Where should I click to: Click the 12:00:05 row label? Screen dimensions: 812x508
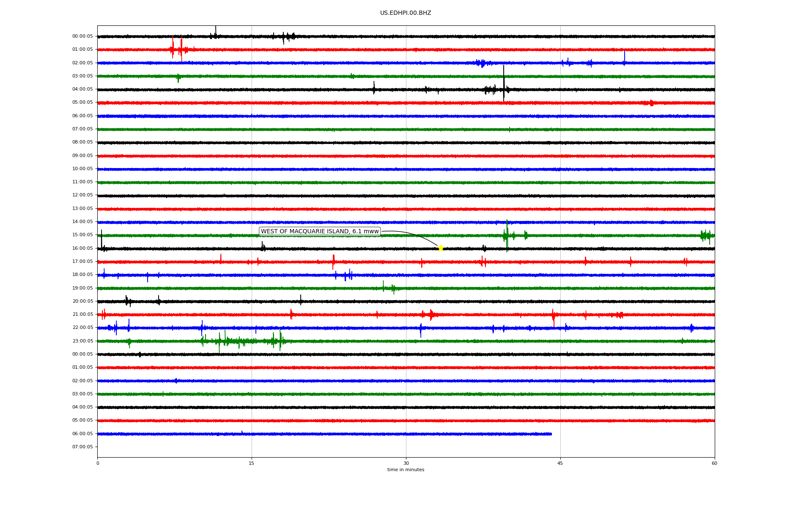coord(82,195)
